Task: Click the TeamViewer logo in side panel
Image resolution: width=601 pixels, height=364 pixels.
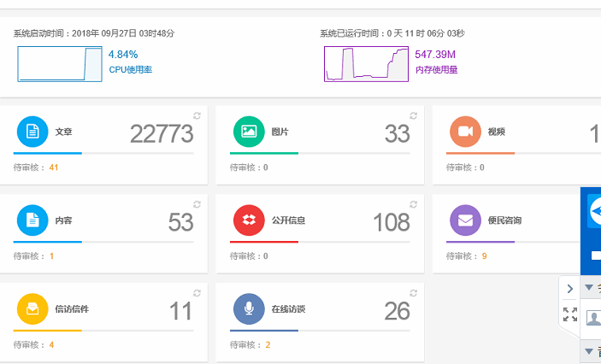Action: [x=593, y=213]
